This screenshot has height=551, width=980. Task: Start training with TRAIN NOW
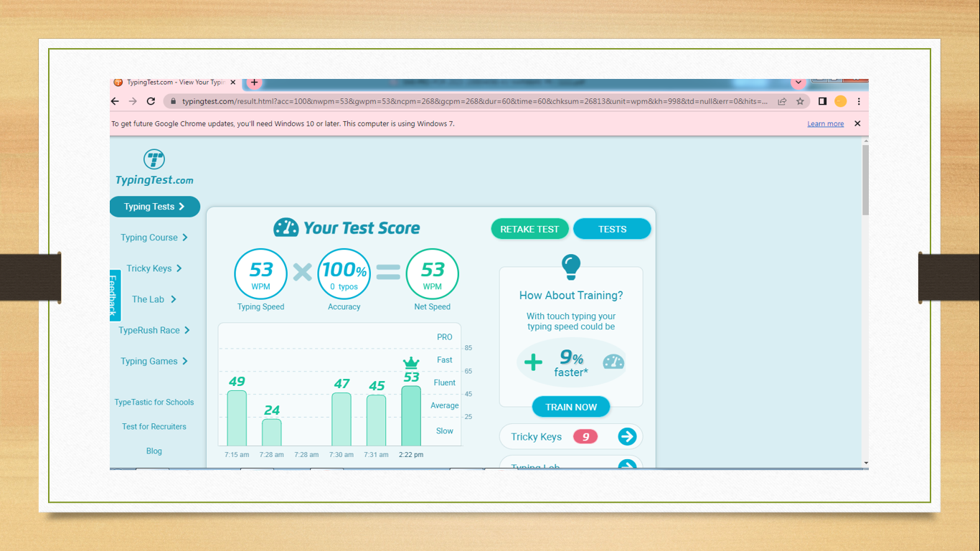tap(571, 407)
